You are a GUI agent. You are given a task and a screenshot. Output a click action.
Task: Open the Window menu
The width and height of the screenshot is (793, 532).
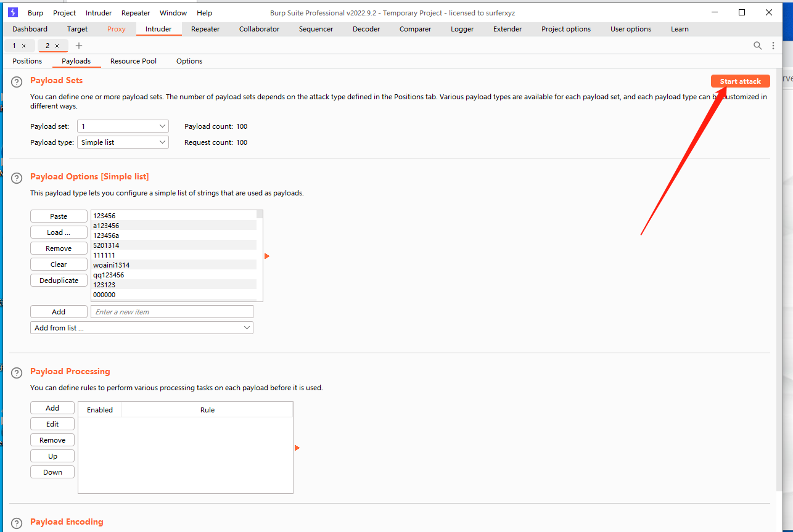173,13
